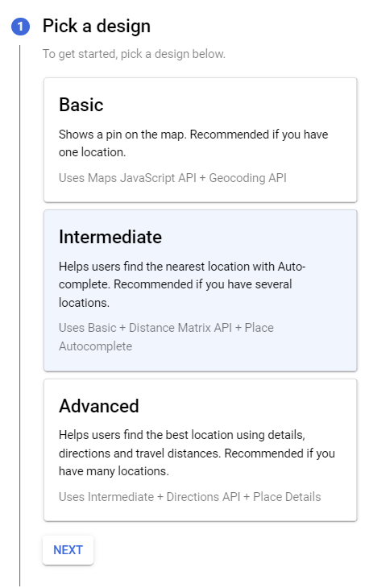
Task: Click the blue step 1 circle icon
Action: coord(21,27)
